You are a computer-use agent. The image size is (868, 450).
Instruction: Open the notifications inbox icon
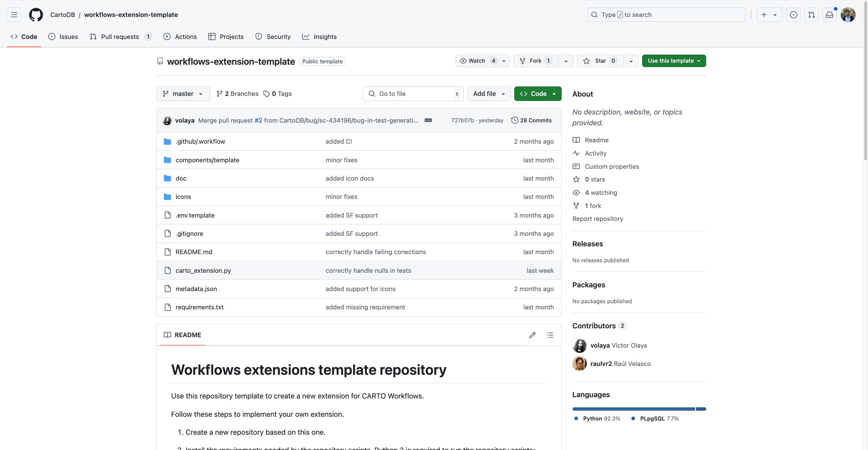point(829,15)
